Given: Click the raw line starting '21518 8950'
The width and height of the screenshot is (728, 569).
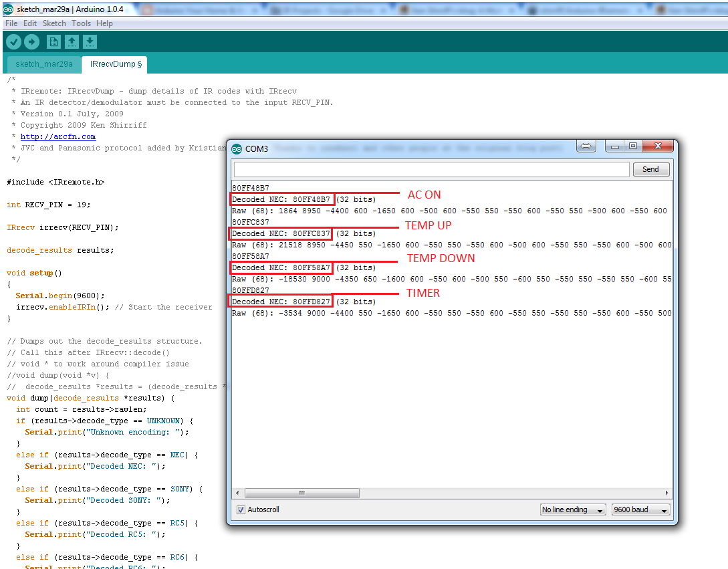Looking at the screenshot, I should 451,245.
